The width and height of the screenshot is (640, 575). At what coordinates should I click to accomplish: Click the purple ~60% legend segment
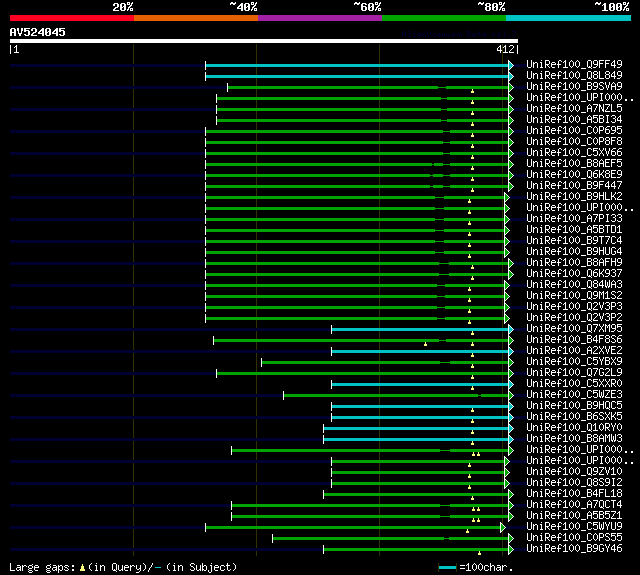click(320, 18)
